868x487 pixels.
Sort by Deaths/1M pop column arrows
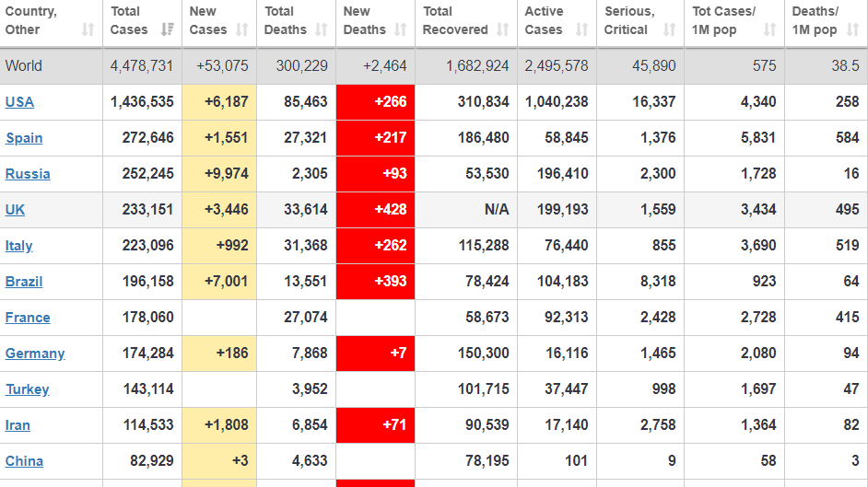point(852,29)
